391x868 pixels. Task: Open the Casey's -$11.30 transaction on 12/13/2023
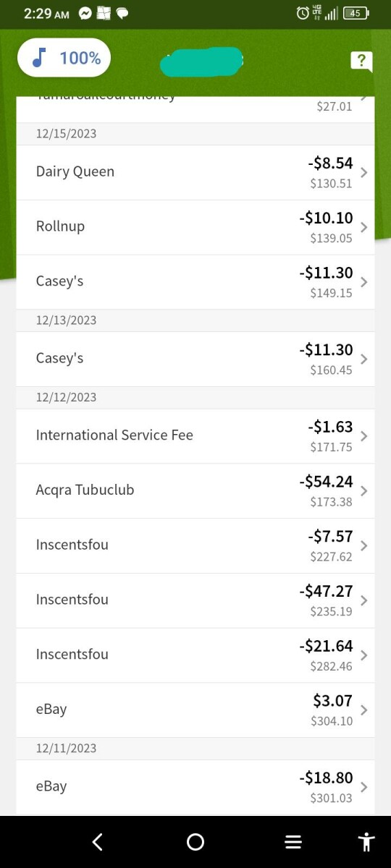[x=195, y=359]
